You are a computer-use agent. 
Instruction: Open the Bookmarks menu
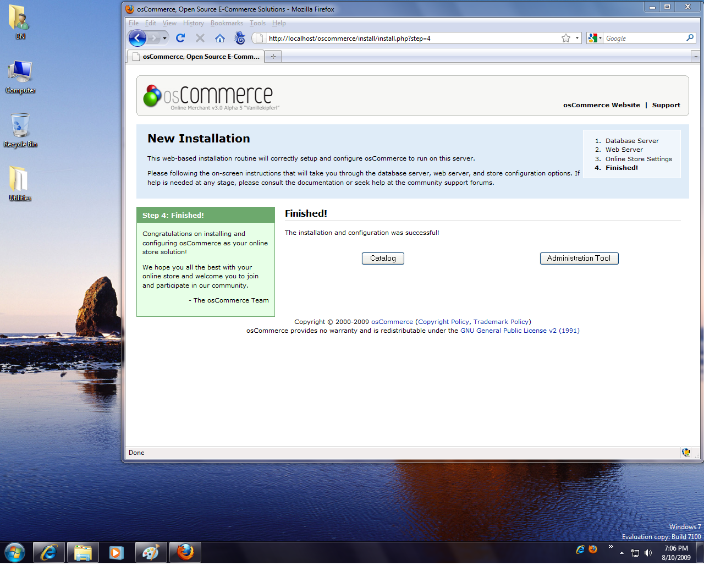click(x=227, y=23)
